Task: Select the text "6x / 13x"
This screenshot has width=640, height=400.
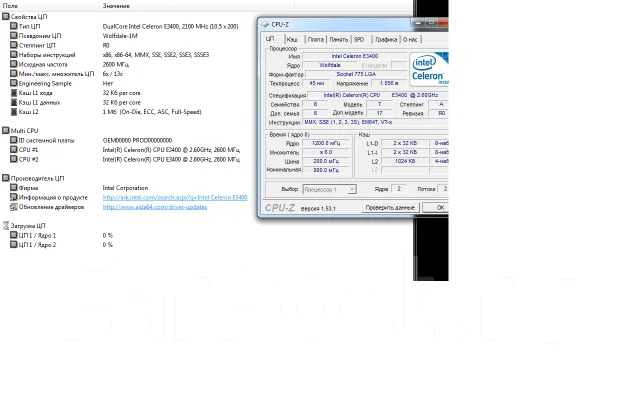Action: [x=113, y=73]
